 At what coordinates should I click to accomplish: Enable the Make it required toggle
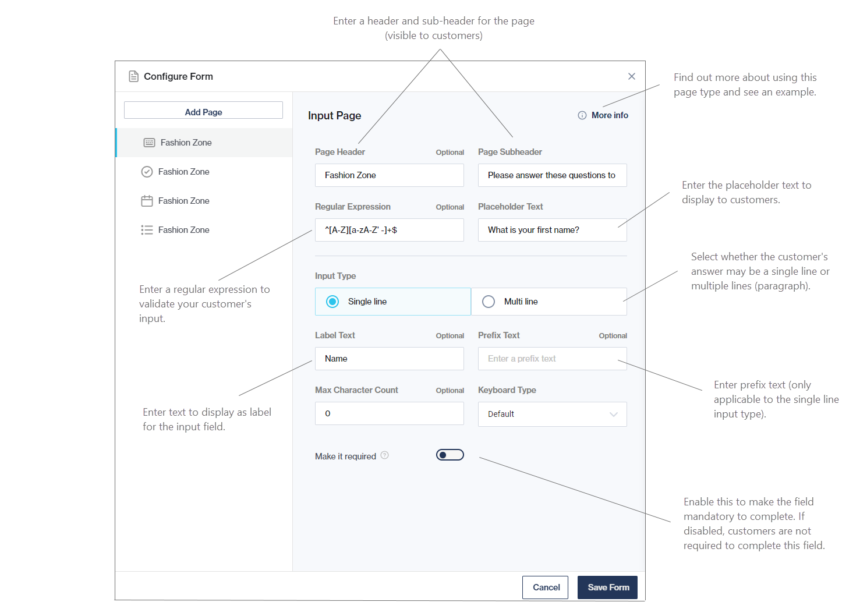[450, 455]
